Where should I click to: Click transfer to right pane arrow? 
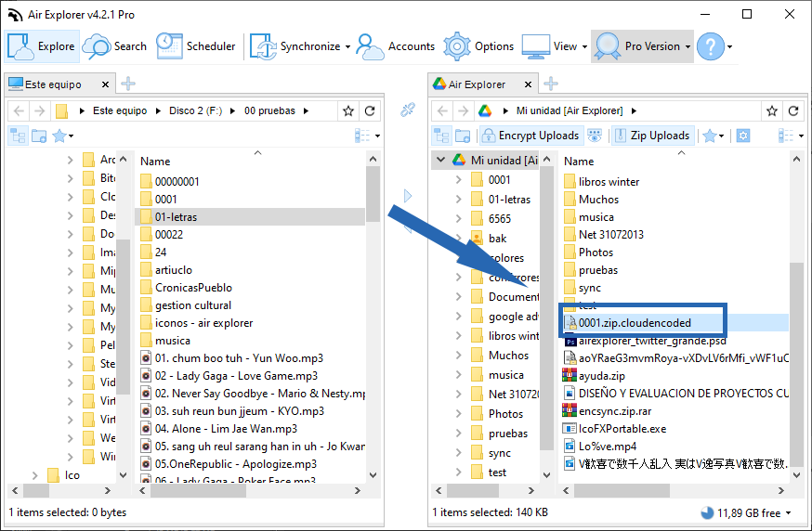[x=408, y=196]
